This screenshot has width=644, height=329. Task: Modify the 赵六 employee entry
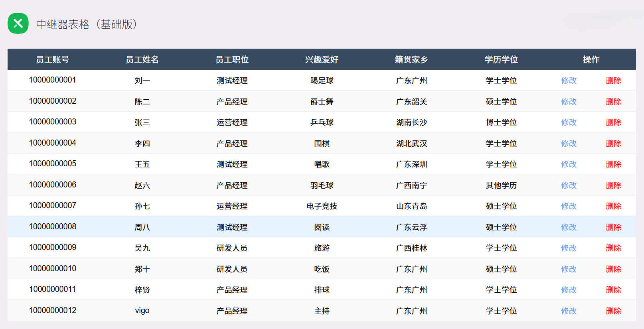(x=569, y=185)
